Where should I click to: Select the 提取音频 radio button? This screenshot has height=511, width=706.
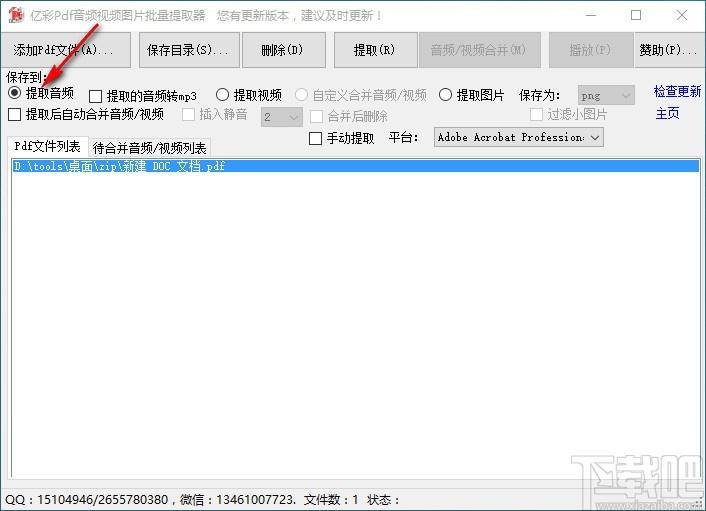(14, 93)
